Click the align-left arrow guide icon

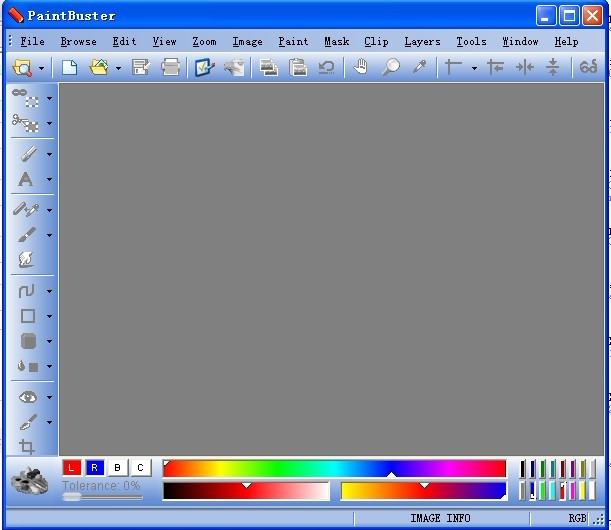495,67
